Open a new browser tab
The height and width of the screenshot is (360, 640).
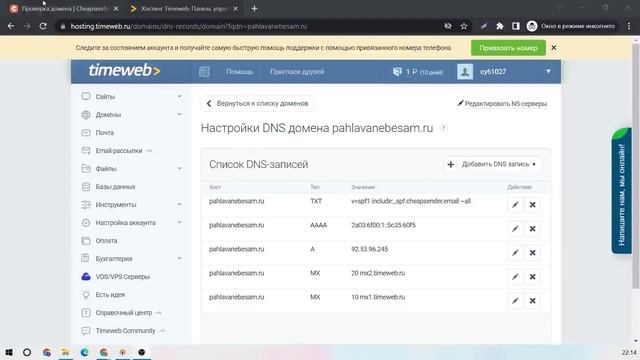point(254,9)
